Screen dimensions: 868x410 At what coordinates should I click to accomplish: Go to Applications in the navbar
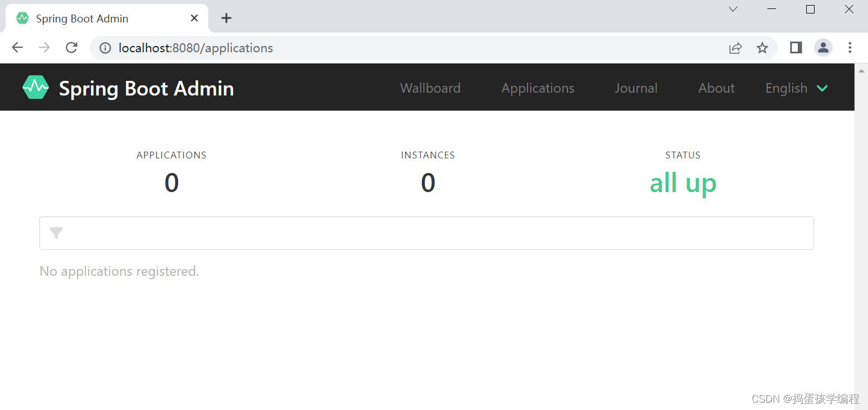click(x=538, y=88)
